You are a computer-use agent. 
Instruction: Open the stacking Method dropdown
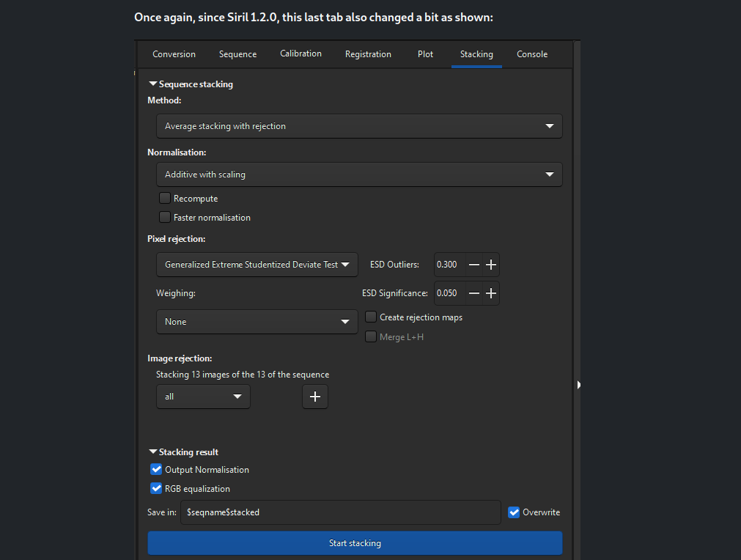359,126
